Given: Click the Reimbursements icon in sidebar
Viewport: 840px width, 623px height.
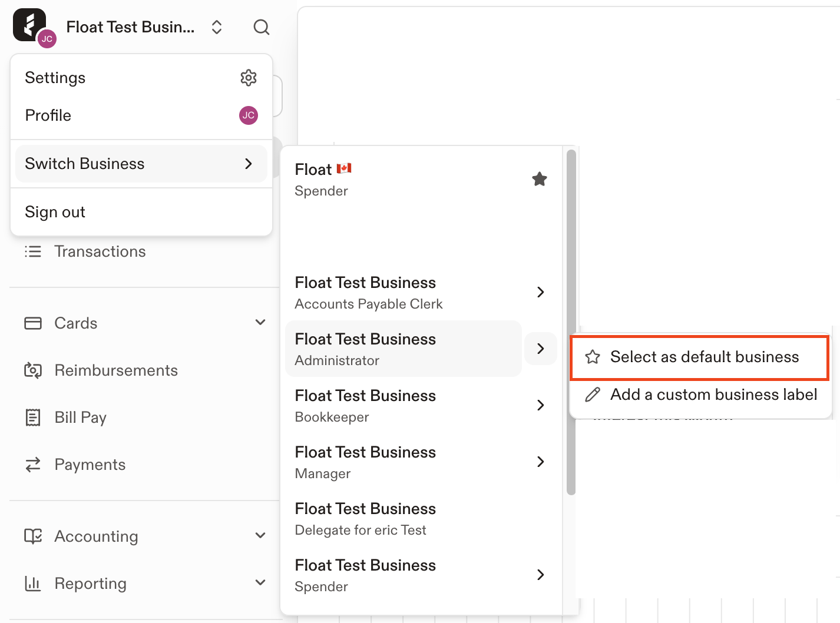Looking at the screenshot, I should (x=33, y=370).
